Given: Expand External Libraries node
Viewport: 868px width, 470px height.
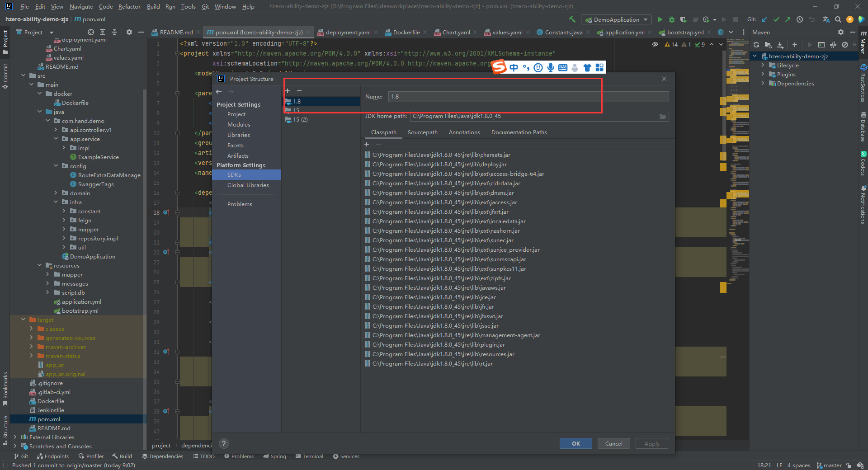Looking at the screenshot, I should pyautogui.click(x=15, y=437).
